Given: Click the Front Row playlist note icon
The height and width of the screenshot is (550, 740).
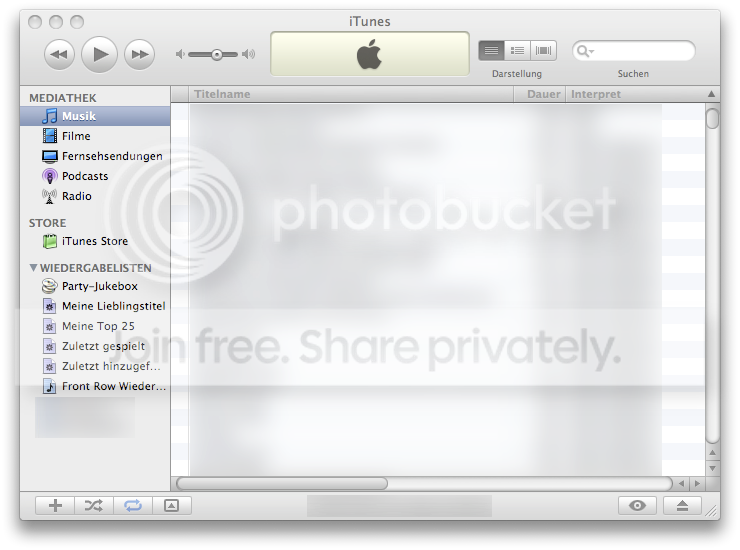Looking at the screenshot, I should pos(50,386).
